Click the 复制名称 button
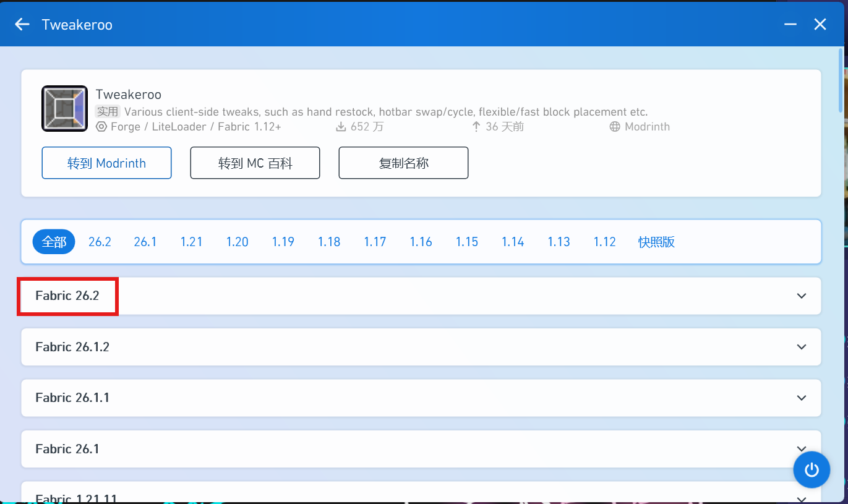The height and width of the screenshot is (504, 848). [403, 163]
